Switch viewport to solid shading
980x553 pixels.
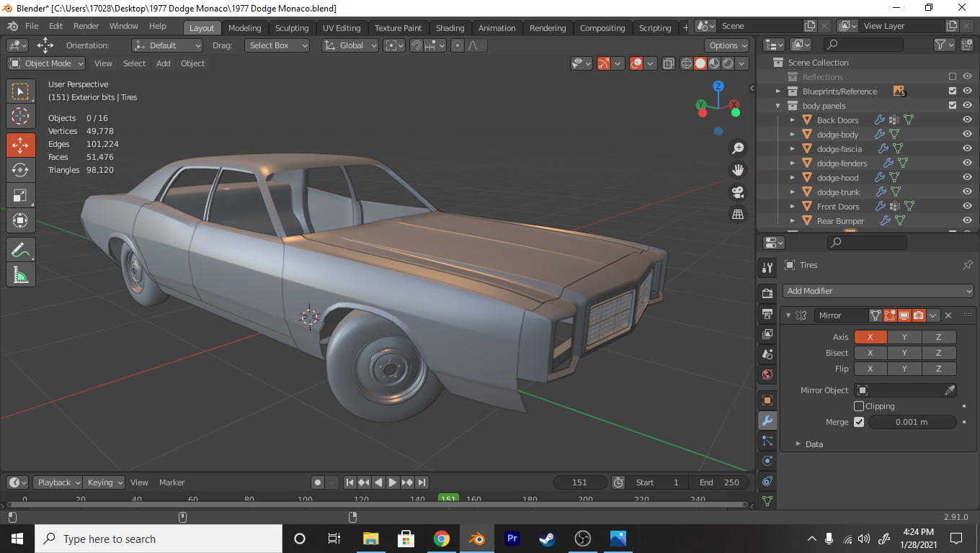[700, 63]
